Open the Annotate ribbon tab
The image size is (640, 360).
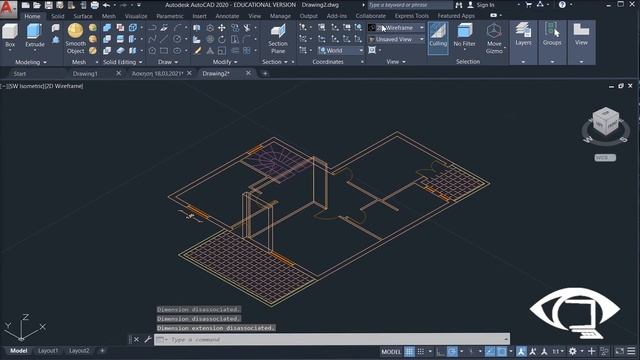(227, 16)
